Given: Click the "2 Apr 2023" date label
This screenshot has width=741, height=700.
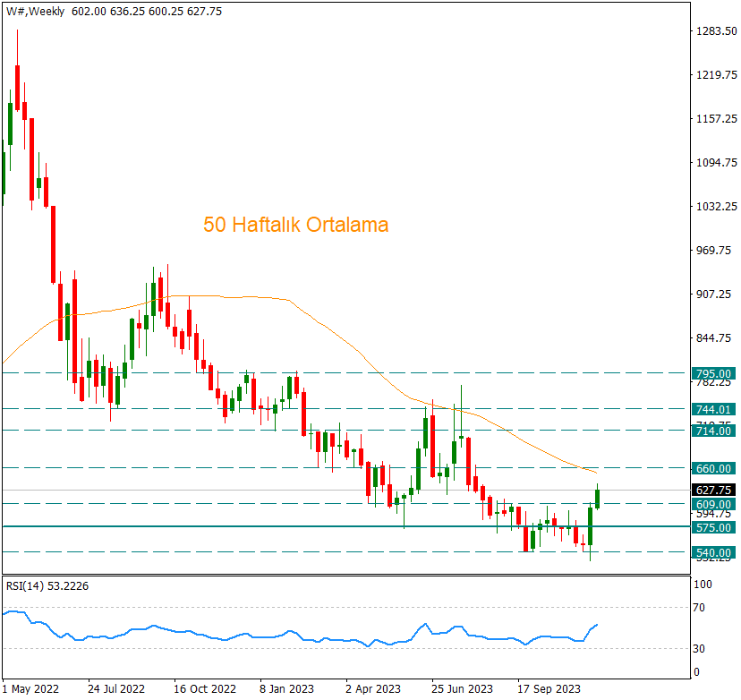Looking at the screenshot, I should (x=373, y=689).
